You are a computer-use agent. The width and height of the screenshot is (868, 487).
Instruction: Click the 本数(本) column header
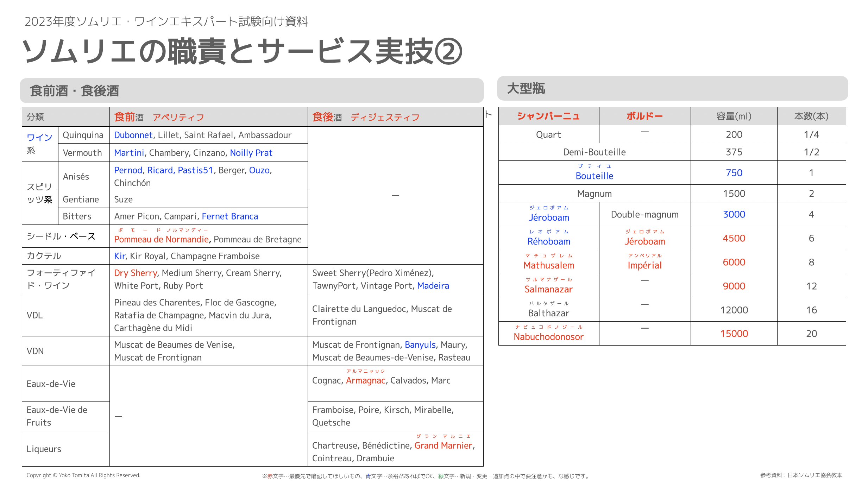(x=811, y=116)
